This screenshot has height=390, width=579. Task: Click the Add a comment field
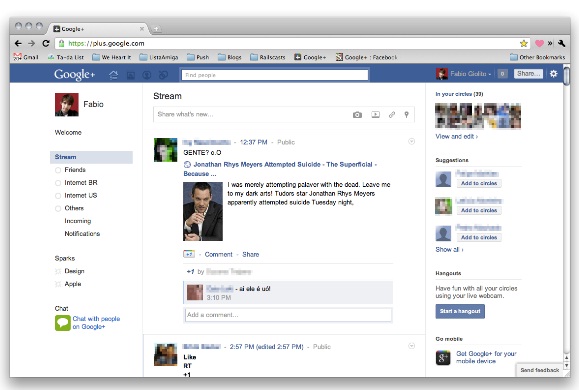click(x=288, y=315)
